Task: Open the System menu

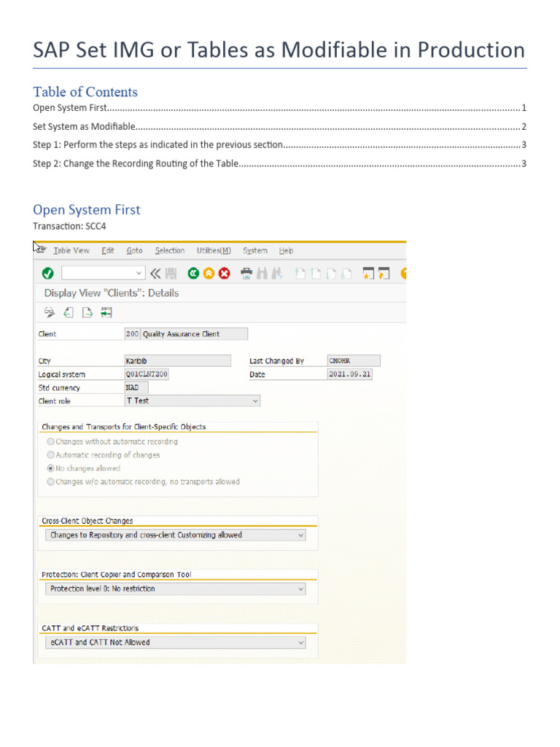Action: tap(255, 251)
